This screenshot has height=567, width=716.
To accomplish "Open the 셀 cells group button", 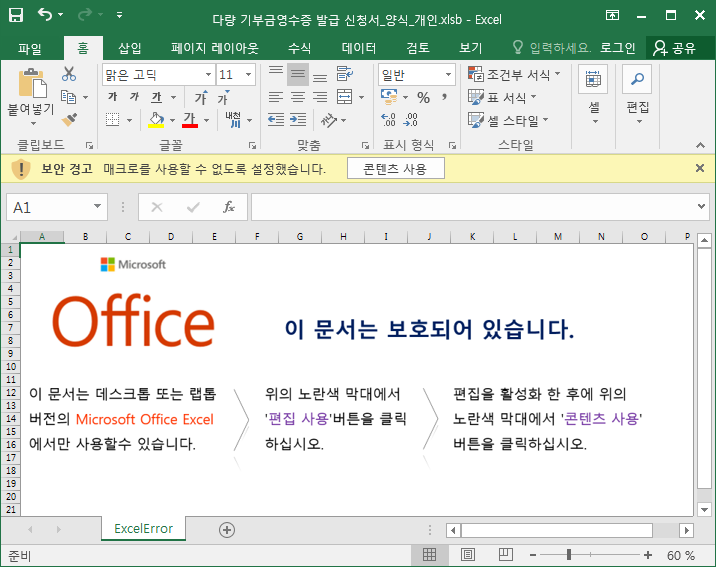I will coord(593,95).
